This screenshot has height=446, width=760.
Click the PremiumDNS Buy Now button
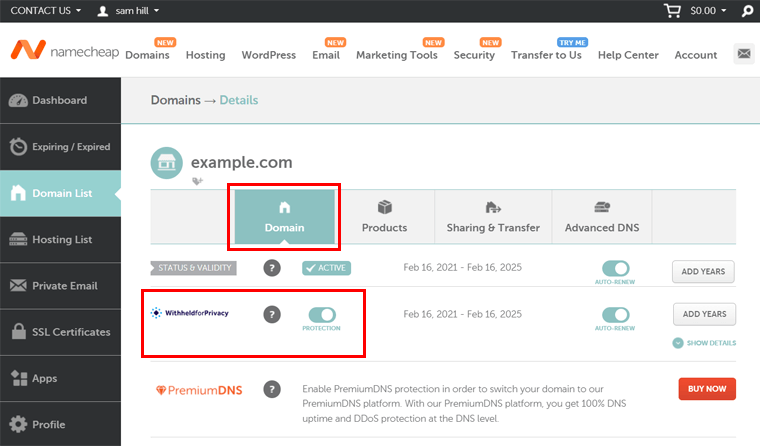coord(707,388)
